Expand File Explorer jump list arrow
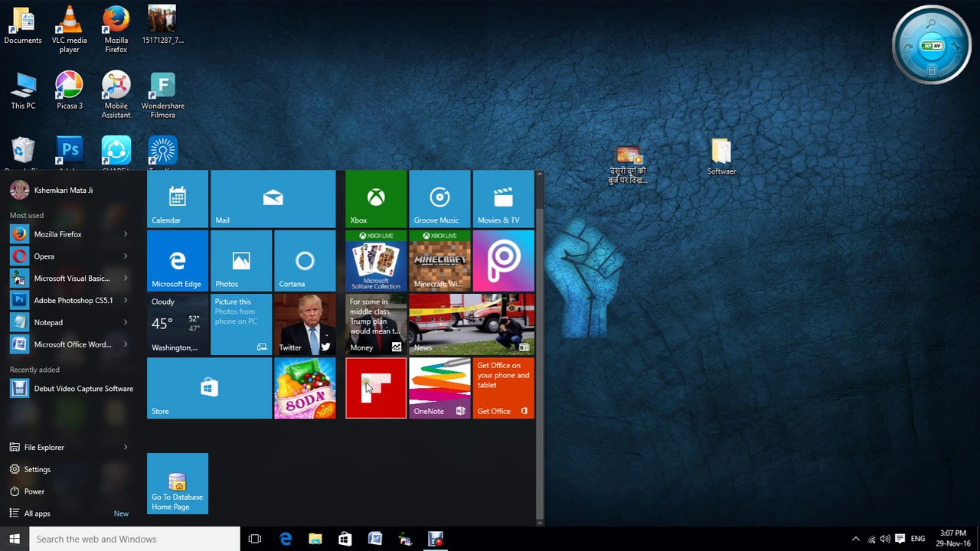 coord(126,447)
